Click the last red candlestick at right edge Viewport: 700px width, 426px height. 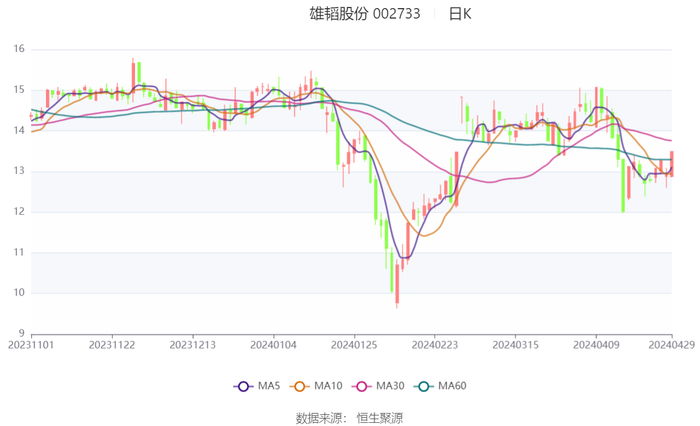tap(671, 164)
